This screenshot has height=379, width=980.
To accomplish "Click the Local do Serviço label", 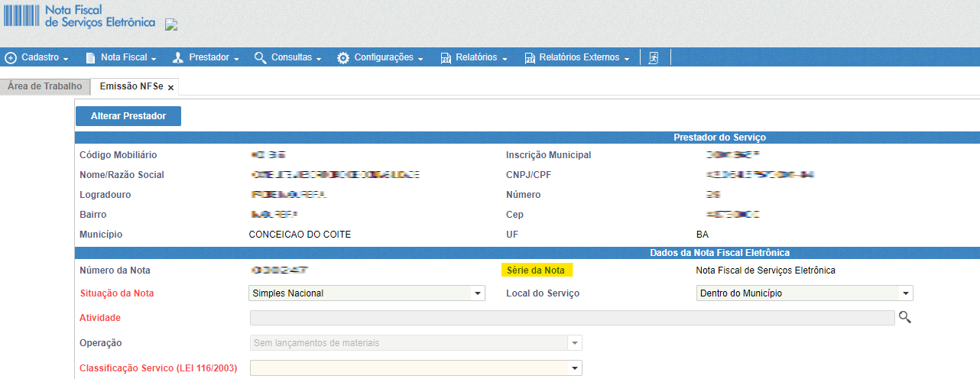I will pos(543,293).
